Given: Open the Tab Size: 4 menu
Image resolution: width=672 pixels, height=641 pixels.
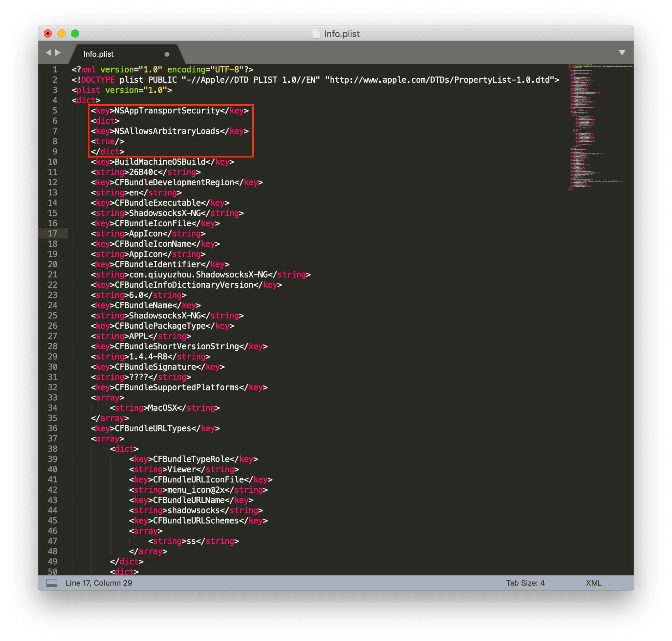Looking at the screenshot, I should (525, 583).
